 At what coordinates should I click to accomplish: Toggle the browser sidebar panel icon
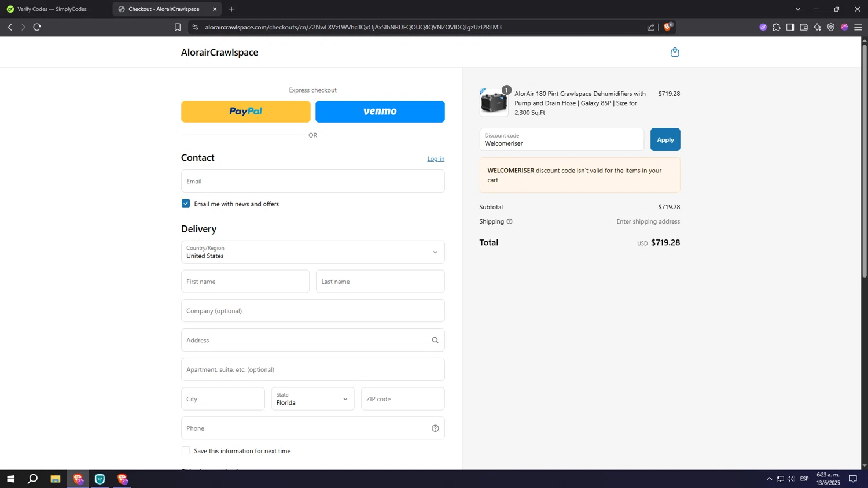pyautogui.click(x=790, y=27)
